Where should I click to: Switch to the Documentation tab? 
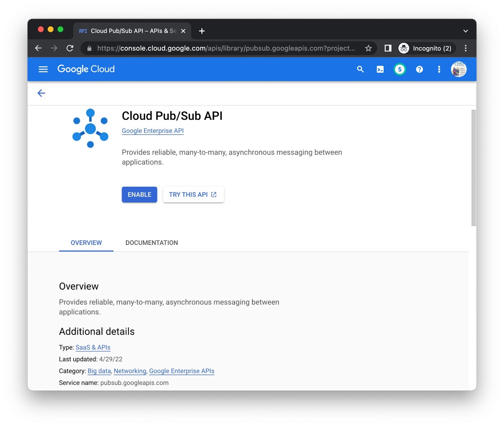[152, 243]
